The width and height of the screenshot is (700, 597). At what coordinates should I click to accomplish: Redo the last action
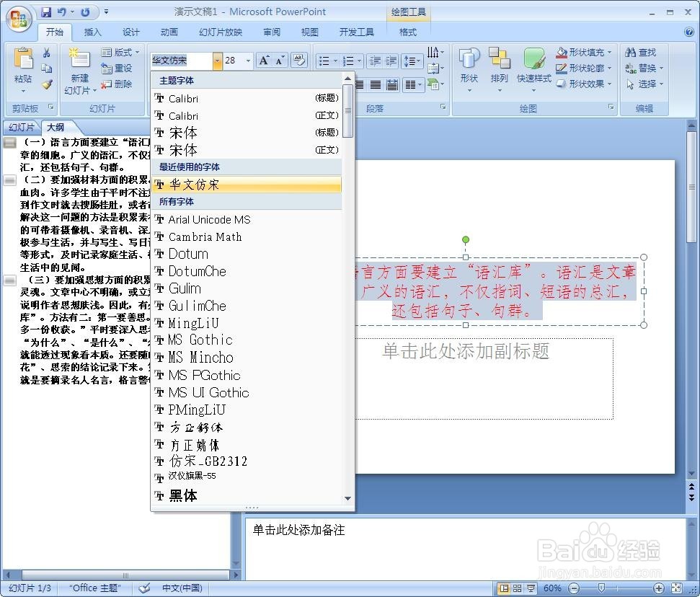[x=85, y=12]
